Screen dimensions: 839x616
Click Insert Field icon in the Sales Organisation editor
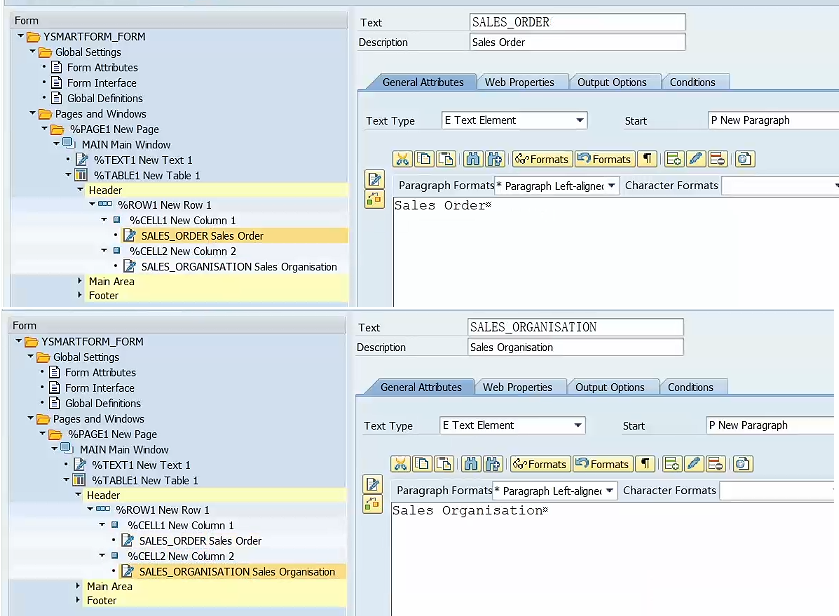tap(672, 464)
